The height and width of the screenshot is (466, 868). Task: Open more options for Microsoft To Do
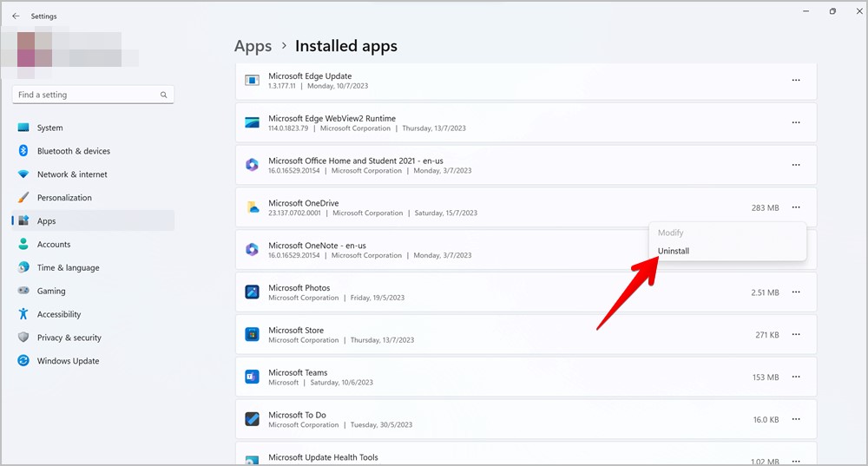pos(795,419)
